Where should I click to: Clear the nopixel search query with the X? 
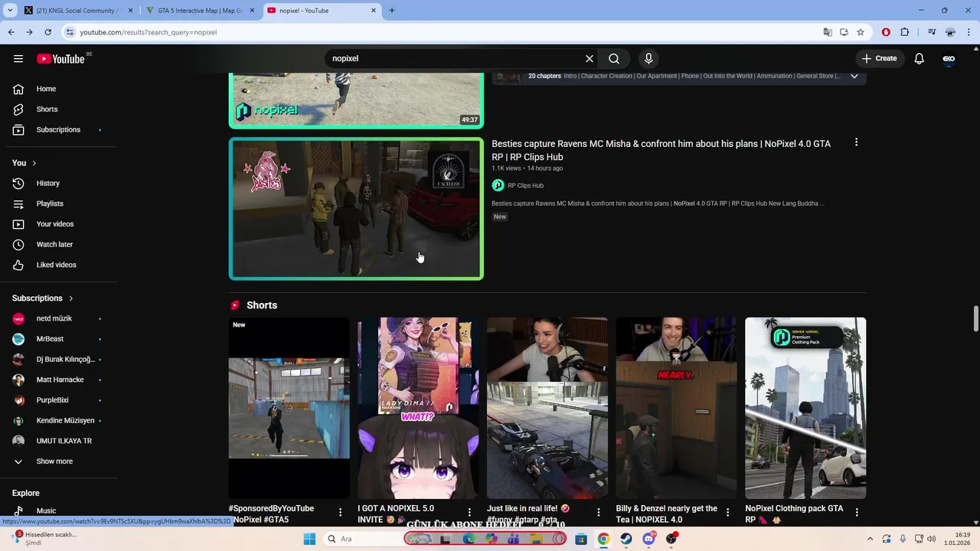click(x=590, y=59)
